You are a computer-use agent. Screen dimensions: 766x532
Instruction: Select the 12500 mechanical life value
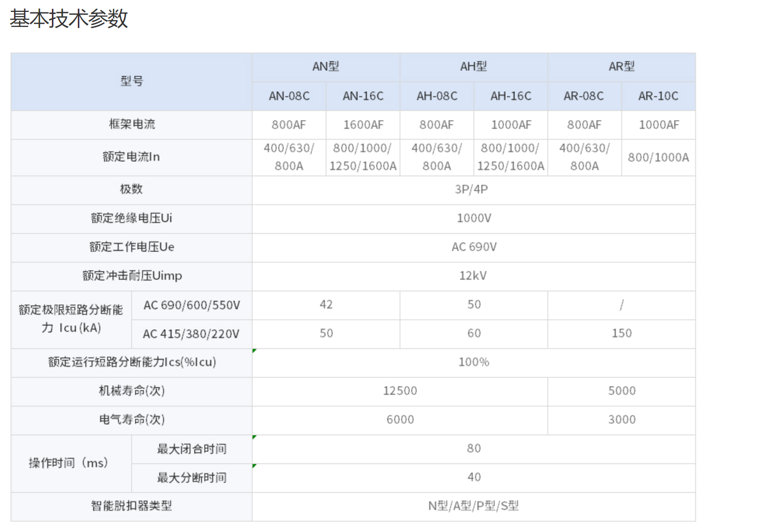pyautogui.click(x=400, y=391)
